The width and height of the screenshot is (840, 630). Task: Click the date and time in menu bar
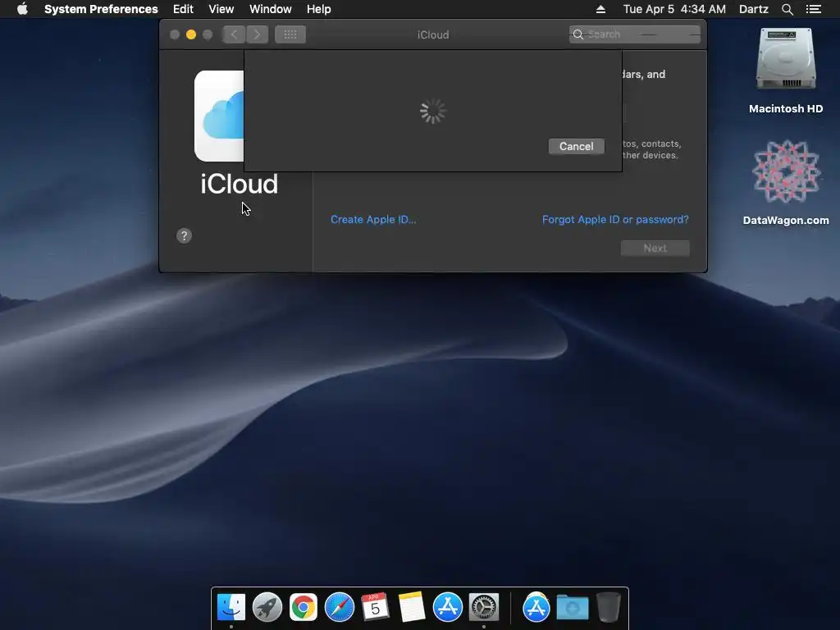[x=674, y=9]
